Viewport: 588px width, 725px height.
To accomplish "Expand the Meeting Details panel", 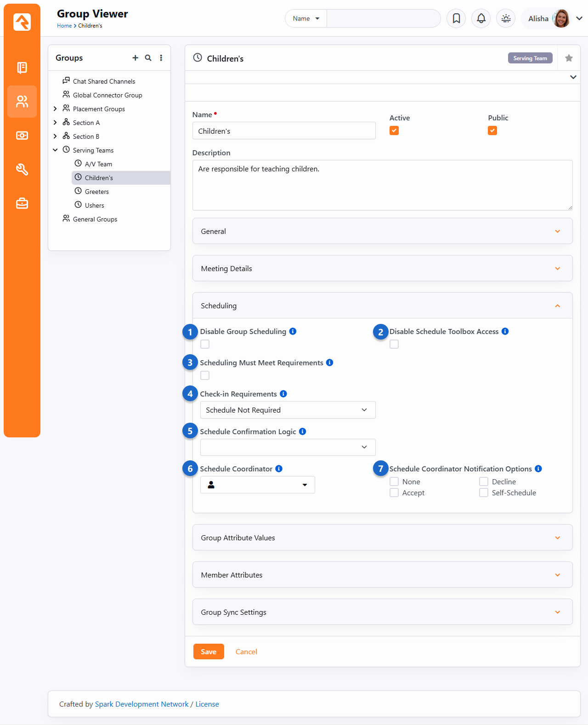I will coord(382,268).
